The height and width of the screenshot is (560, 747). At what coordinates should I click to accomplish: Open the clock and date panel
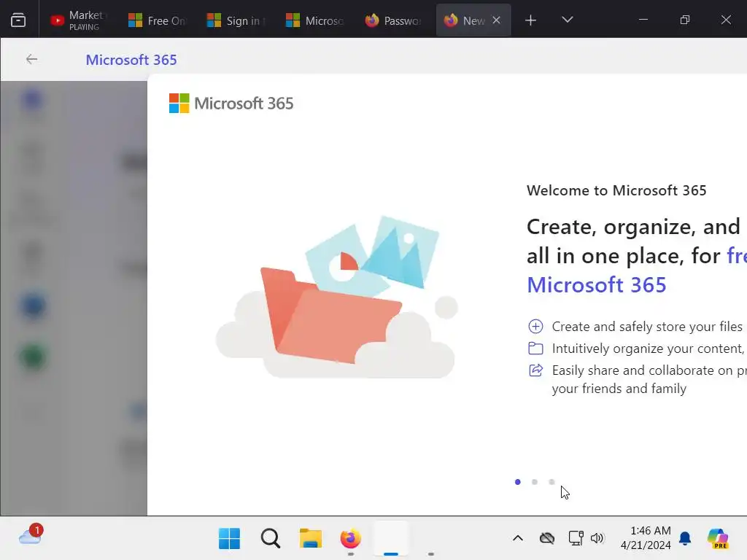646,538
